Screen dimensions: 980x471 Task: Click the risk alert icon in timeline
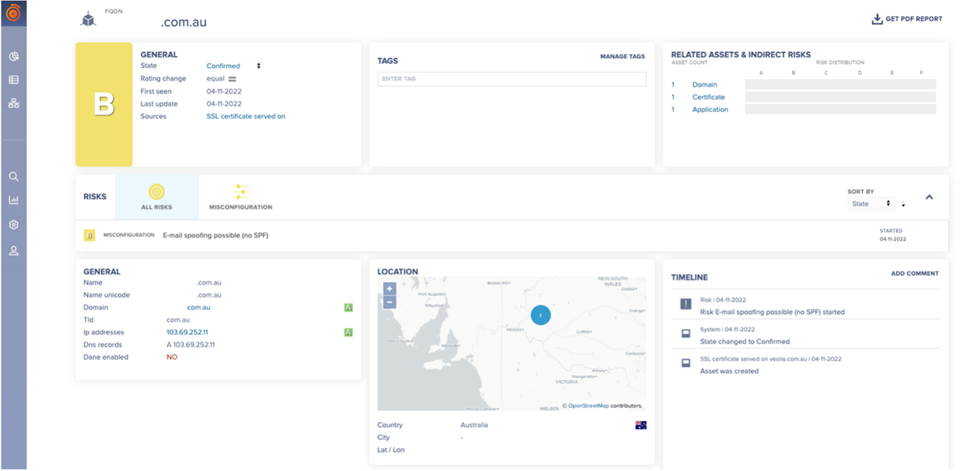pos(686,304)
